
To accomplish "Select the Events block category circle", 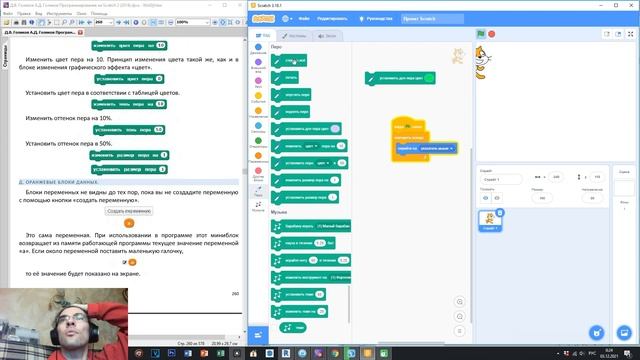I will tap(258, 96).
